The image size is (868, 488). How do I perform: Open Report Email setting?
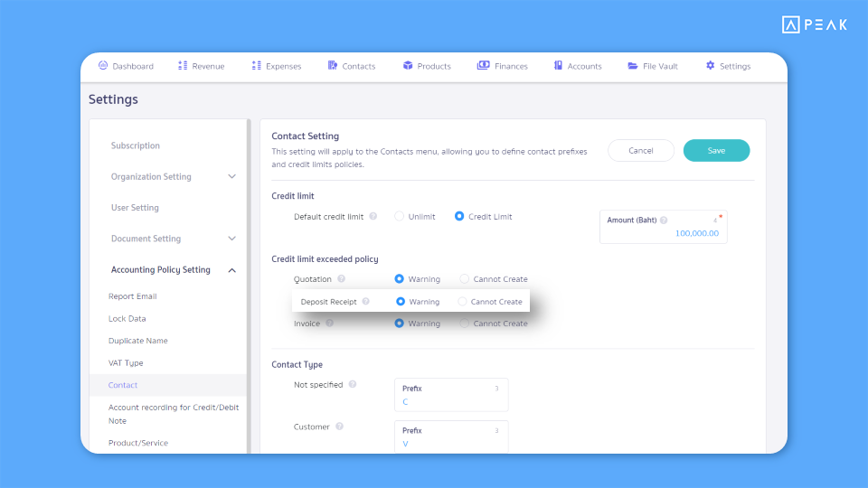pyautogui.click(x=133, y=296)
